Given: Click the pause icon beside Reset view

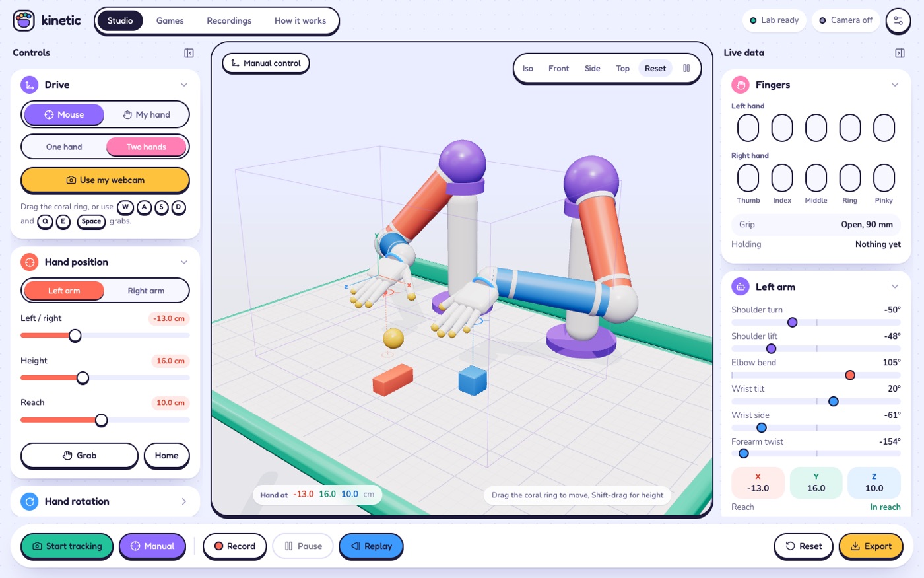Looking at the screenshot, I should (686, 68).
